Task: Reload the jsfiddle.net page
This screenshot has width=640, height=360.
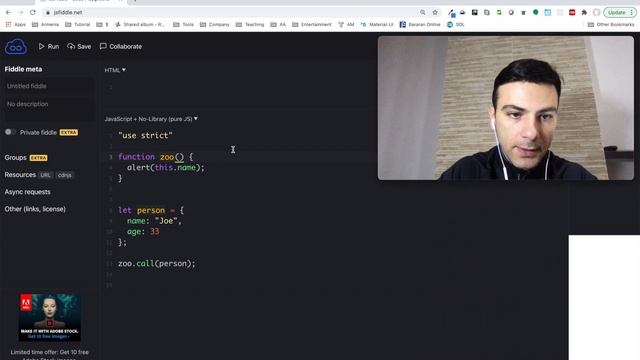Action: click(33, 13)
